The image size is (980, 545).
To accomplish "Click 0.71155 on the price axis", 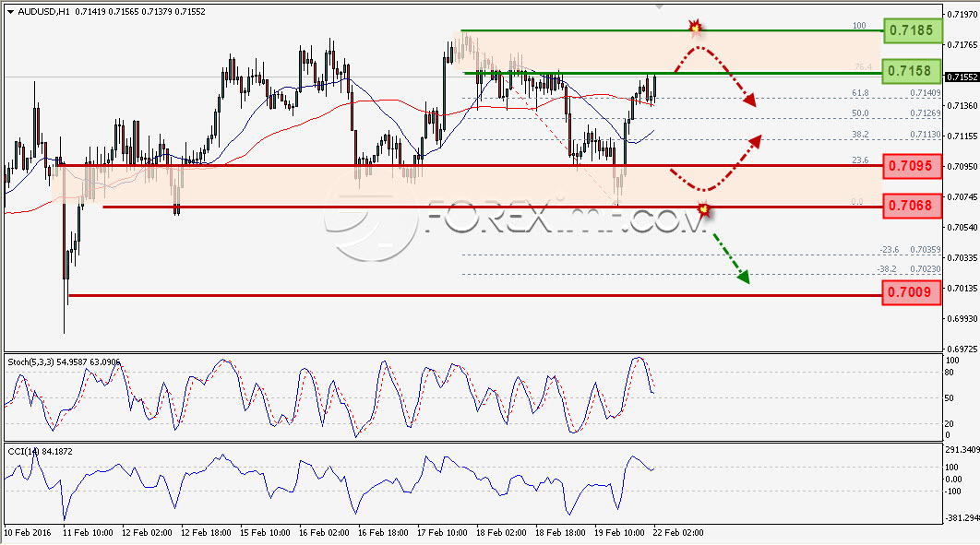I will [962, 136].
